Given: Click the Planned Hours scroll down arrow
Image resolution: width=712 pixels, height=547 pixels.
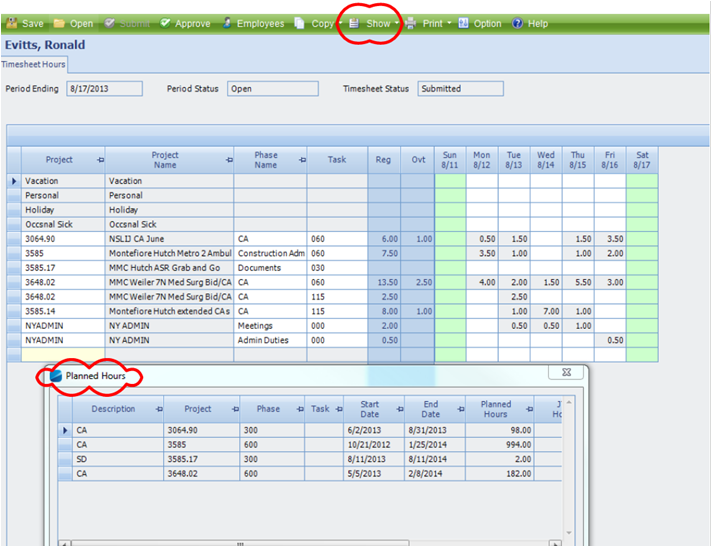Looking at the screenshot, I should [x=569, y=532].
